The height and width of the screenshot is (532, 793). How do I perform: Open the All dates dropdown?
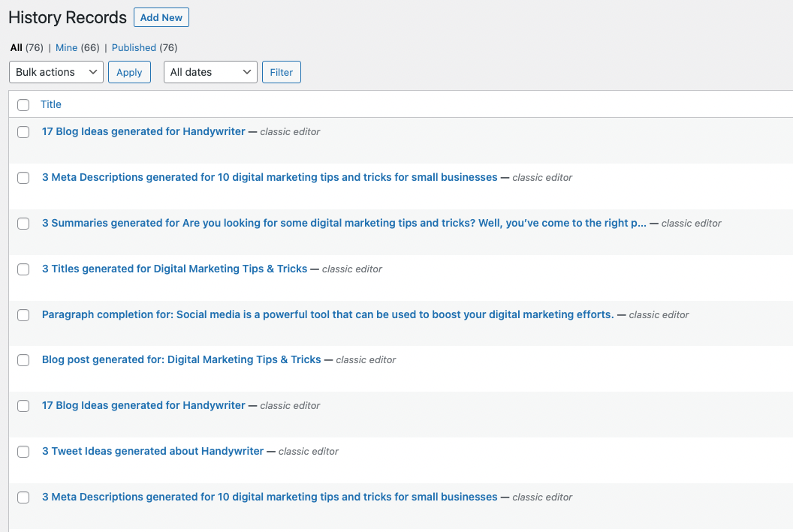[x=210, y=72]
